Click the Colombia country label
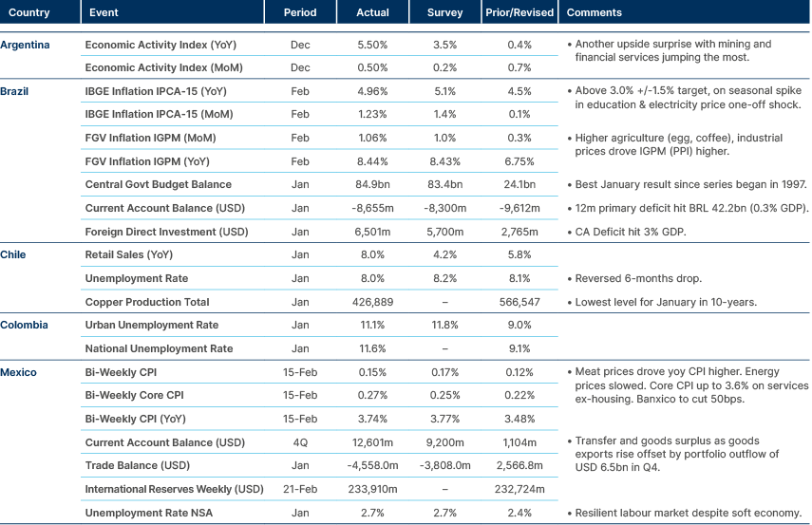The width and height of the screenshot is (812, 525). coord(23,325)
